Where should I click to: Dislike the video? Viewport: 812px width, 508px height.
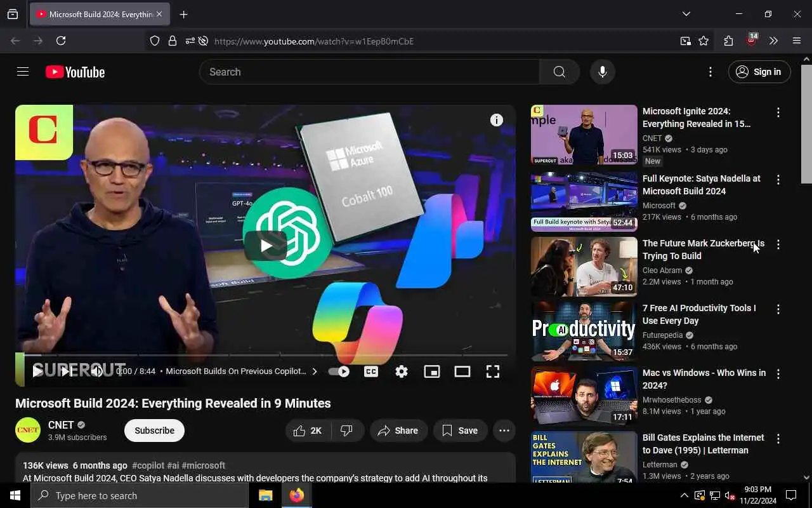(x=347, y=431)
